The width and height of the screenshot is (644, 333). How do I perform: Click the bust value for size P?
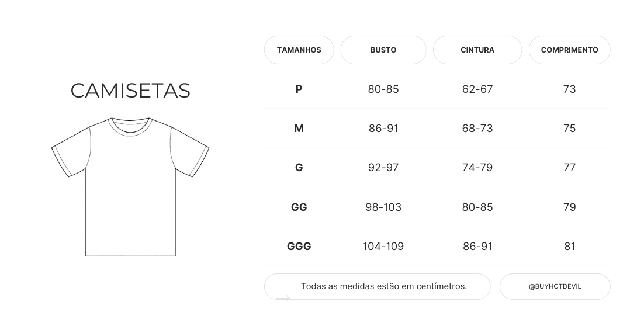point(383,89)
